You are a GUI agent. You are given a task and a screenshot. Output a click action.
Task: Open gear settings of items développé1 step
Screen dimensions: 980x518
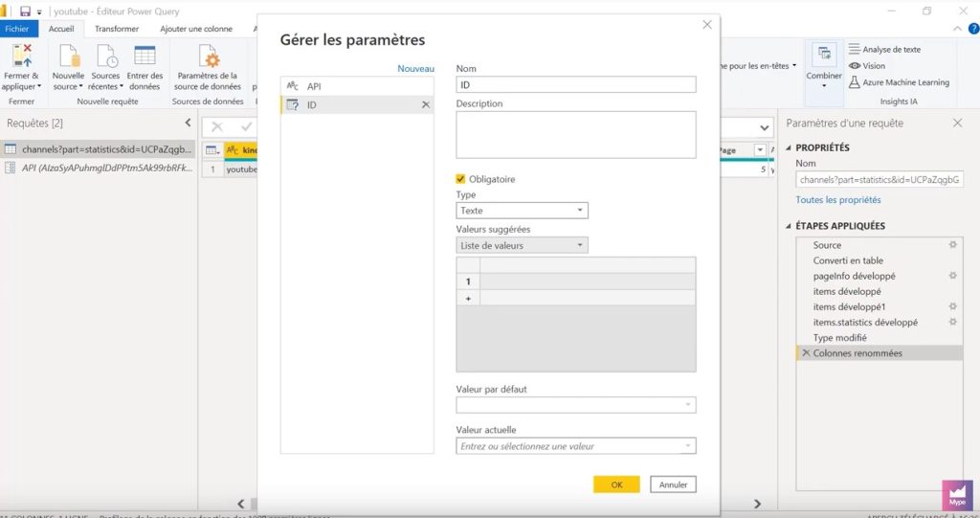click(952, 306)
